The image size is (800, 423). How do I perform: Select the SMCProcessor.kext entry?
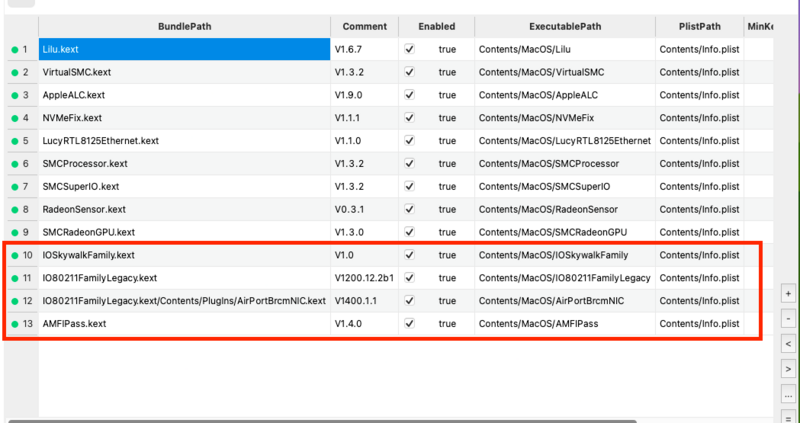pos(185,164)
